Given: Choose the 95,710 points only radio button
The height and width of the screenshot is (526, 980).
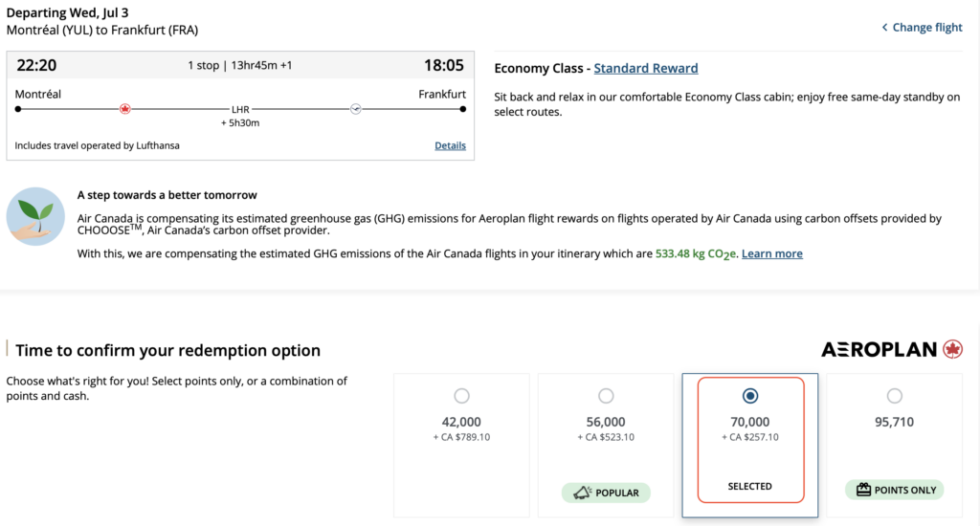Looking at the screenshot, I should pyautogui.click(x=894, y=396).
